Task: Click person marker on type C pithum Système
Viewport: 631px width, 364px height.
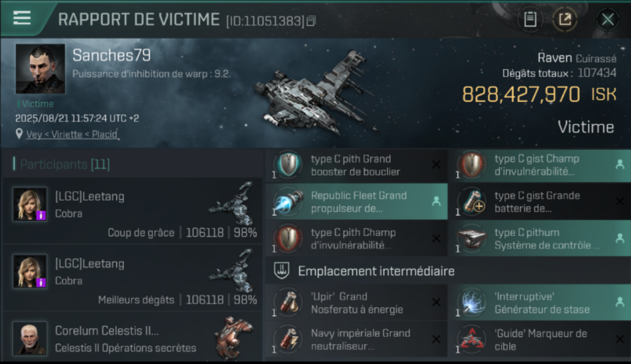Action: (x=620, y=238)
